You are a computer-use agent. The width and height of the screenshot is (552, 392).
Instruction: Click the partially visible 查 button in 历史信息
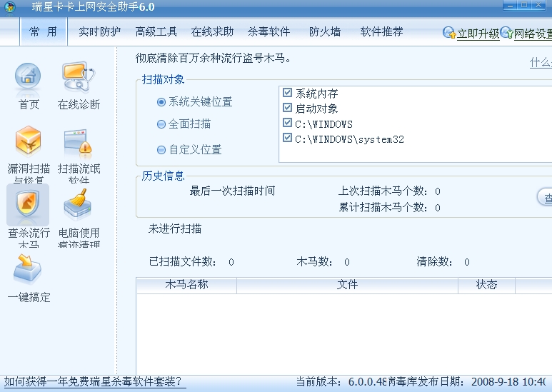545,198
